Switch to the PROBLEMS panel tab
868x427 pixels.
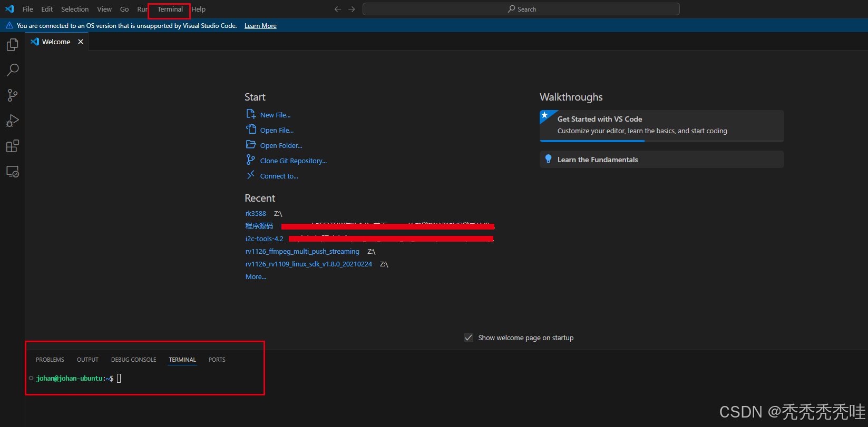click(x=50, y=360)
